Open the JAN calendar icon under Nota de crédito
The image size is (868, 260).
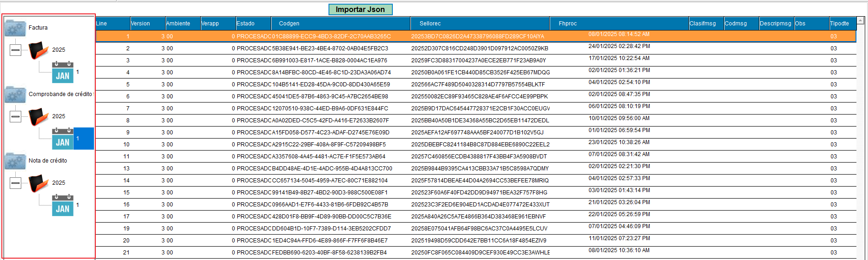(62, 205)
